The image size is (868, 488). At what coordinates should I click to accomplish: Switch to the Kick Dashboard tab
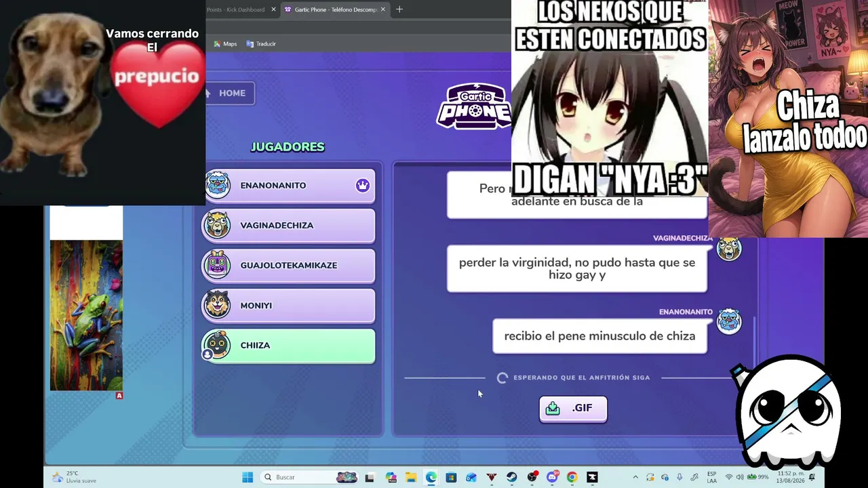pos(237,9)
